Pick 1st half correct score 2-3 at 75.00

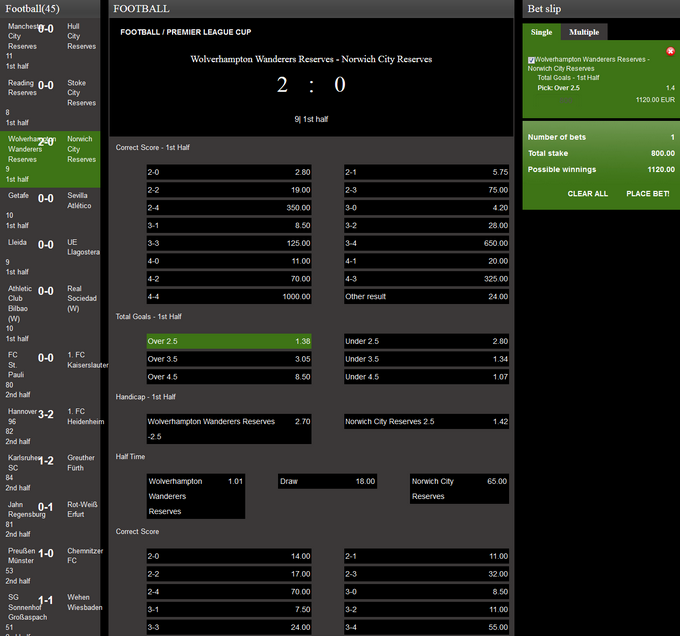[426, 190]
